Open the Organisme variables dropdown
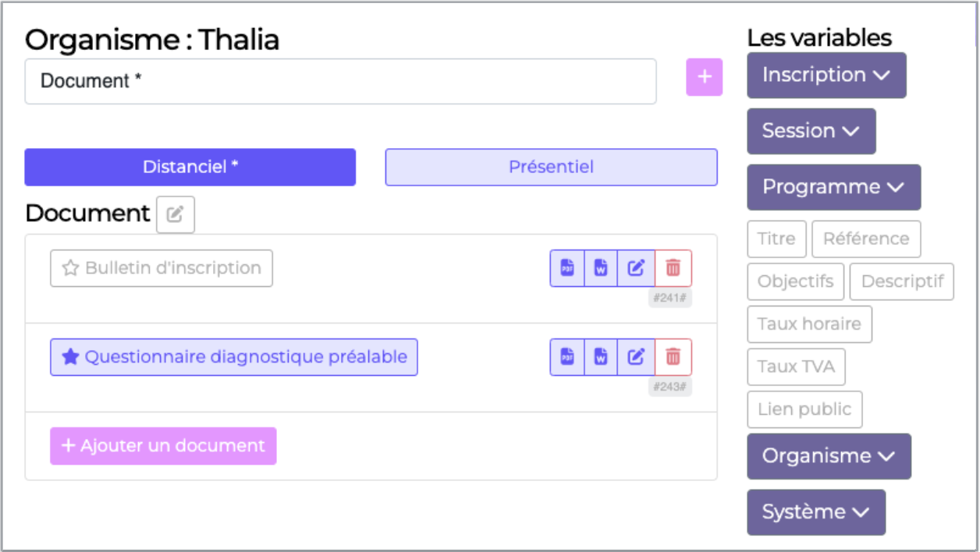This screenshot has height=552, width=980. pos(829,456)
